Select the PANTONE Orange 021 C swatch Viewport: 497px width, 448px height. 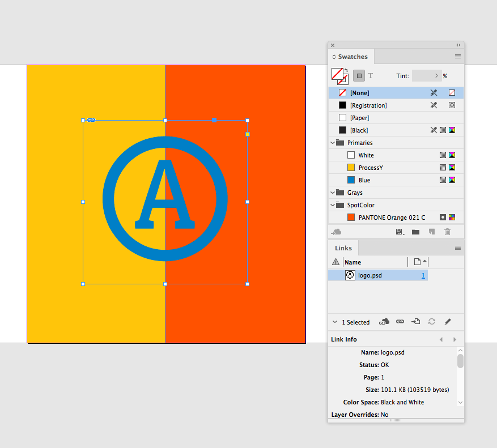click(x=385, y=217)
